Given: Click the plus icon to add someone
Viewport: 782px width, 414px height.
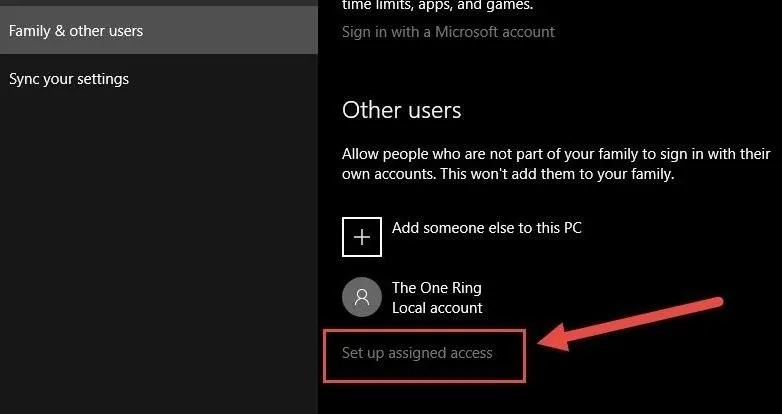Looking at the screenshot, I should tap(362, 237).
